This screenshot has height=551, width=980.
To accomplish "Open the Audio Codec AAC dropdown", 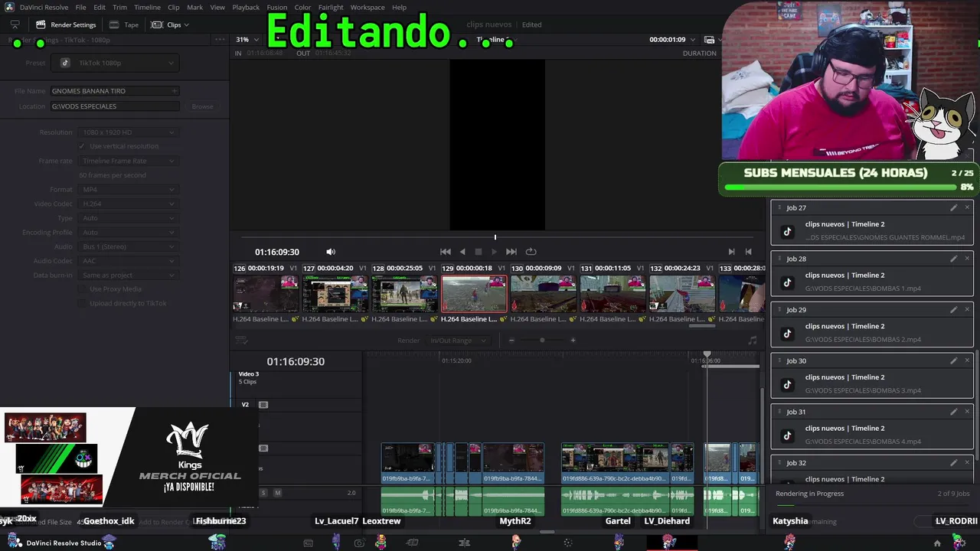I will (x=128, y=261).
